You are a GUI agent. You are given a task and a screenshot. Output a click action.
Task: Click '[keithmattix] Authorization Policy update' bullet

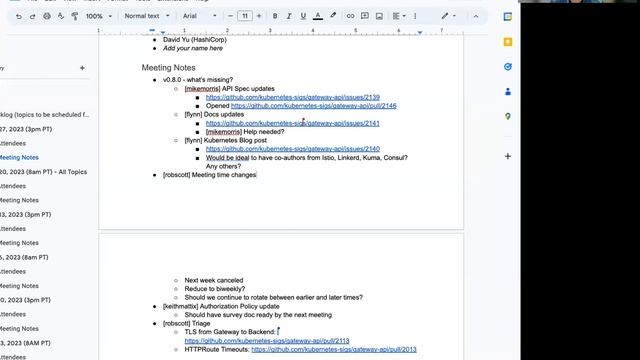(221, 306)
